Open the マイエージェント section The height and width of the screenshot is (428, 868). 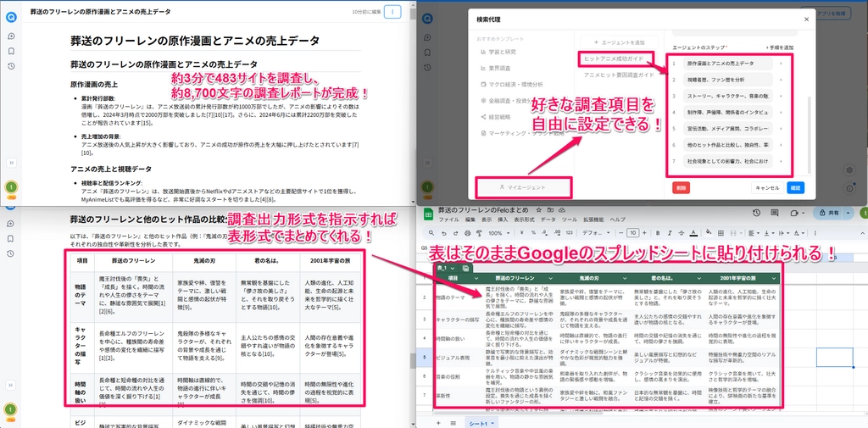tap(522, 187)
